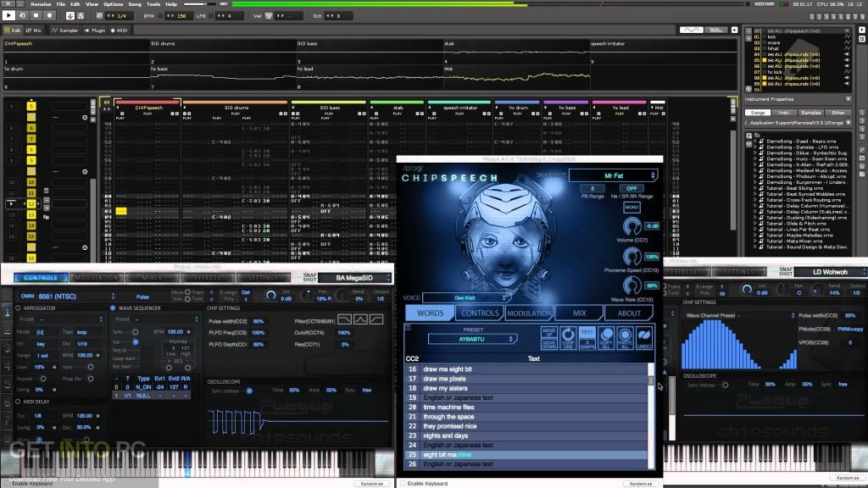This screenshot has width=868, height=488.
Task: Click Copy All icon in Chipspeech
Action: 605,337
